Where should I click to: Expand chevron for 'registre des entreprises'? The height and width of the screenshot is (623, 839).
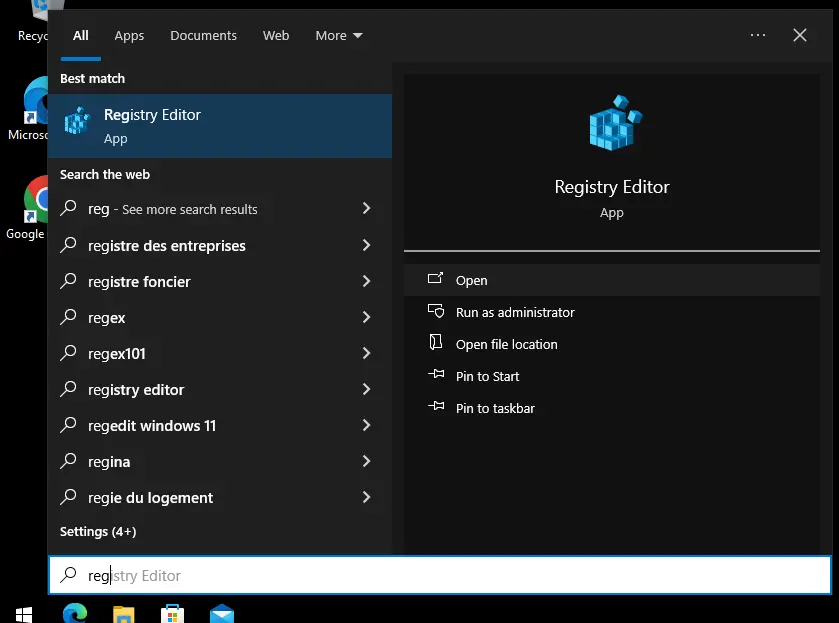pyautogui.click(x=367, y=245)
